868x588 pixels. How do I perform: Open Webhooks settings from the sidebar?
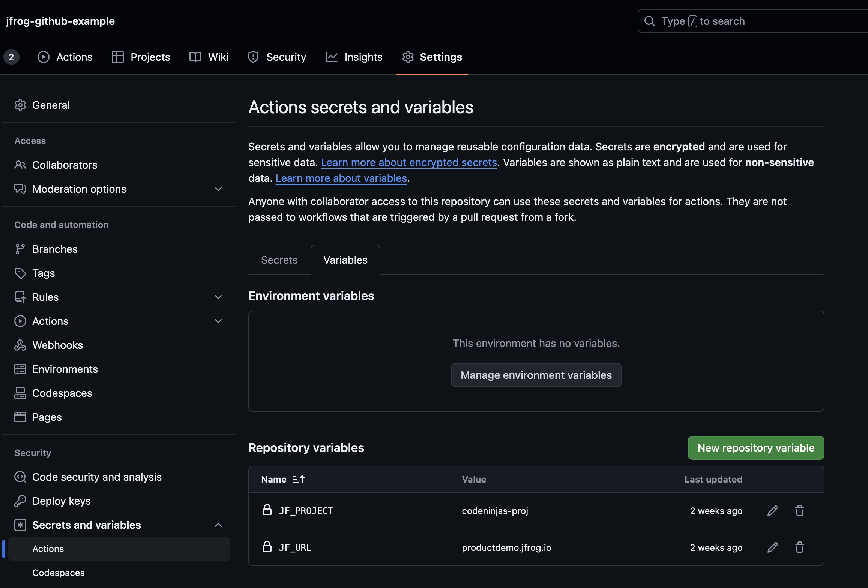pyautogui.click(x=57, y=345)
